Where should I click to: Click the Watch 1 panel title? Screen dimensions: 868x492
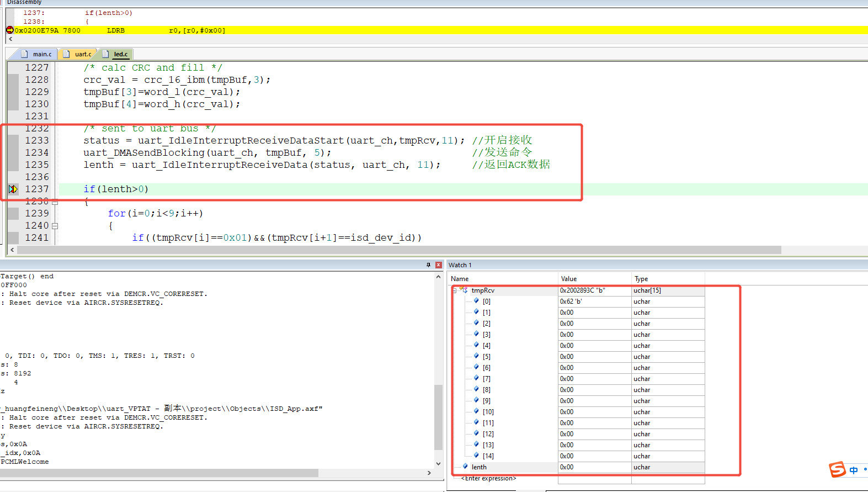[x=460, y=265]
